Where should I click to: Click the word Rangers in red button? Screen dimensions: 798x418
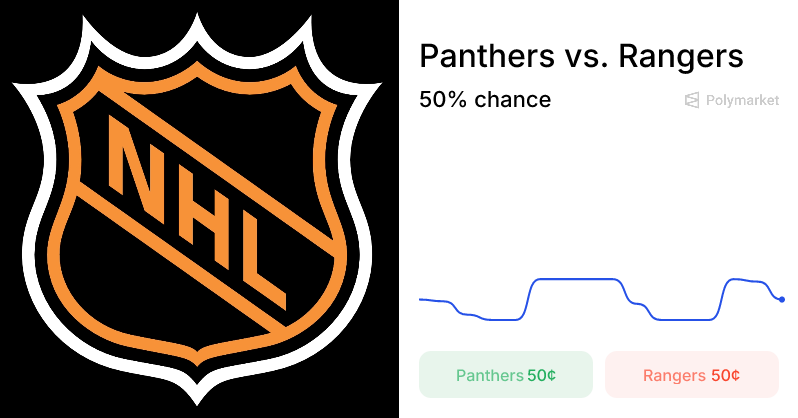pyautogui.click(x=674, y=376)
